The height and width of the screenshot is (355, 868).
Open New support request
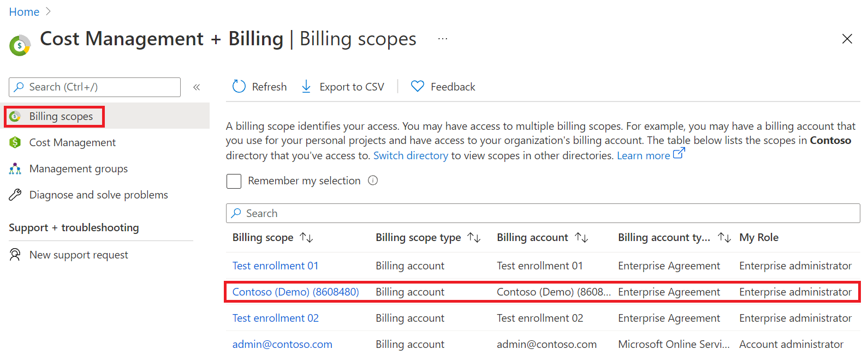coord(79,255)
